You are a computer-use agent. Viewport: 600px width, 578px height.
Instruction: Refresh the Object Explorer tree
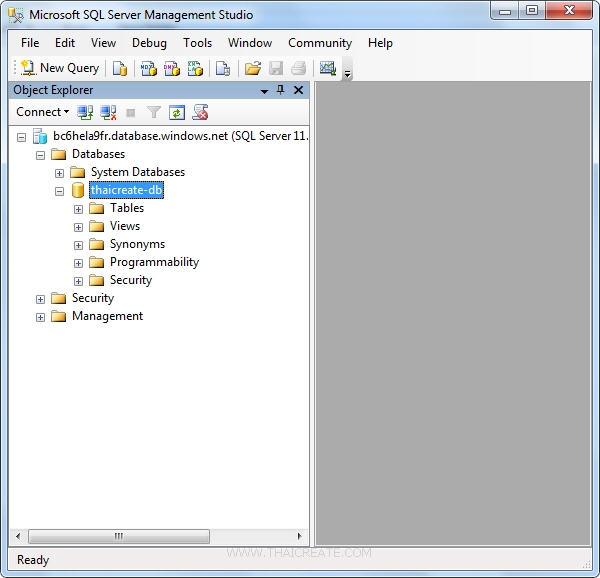(177, 113)
